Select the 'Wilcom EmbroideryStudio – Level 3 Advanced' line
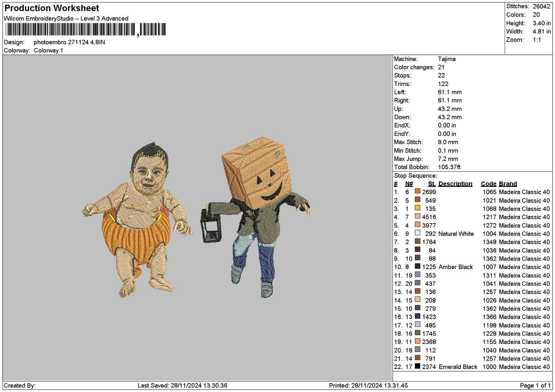This screenshot has width=555, height=392. [x=66, y=18]
